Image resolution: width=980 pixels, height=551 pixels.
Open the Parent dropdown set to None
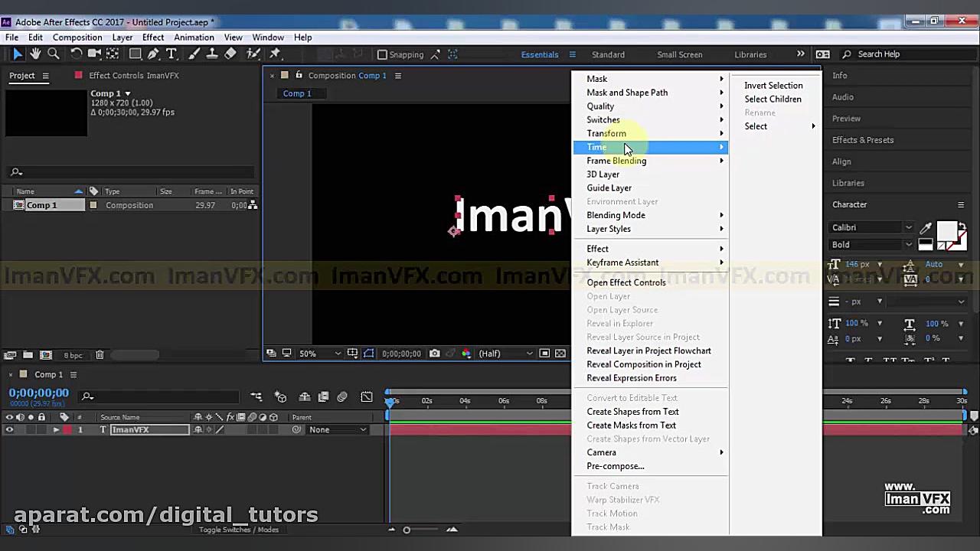[x=337, y=429]
